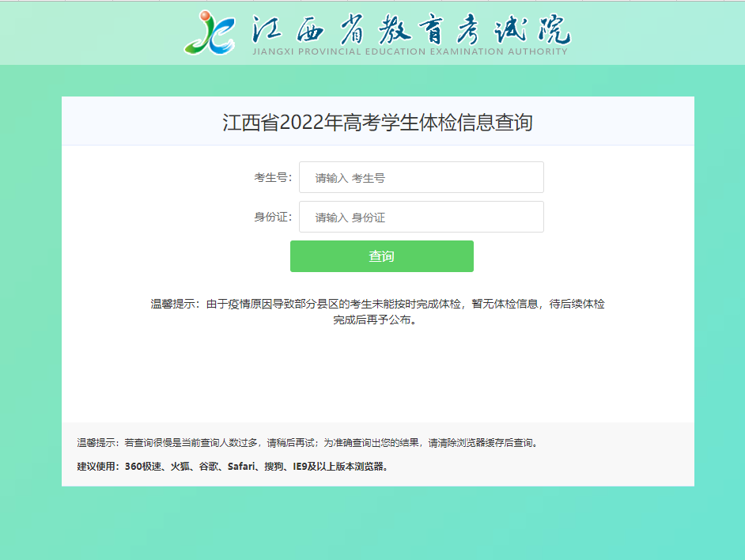Click the calligraphy title 江西省教育考试院
This screenshot has height=560, width=745.
tap(410, 28)
